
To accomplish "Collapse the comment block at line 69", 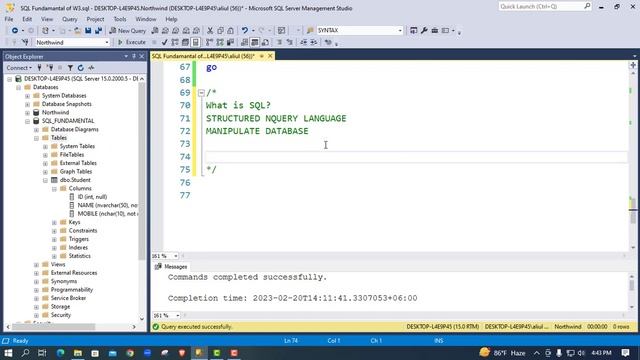I will 201,93.
